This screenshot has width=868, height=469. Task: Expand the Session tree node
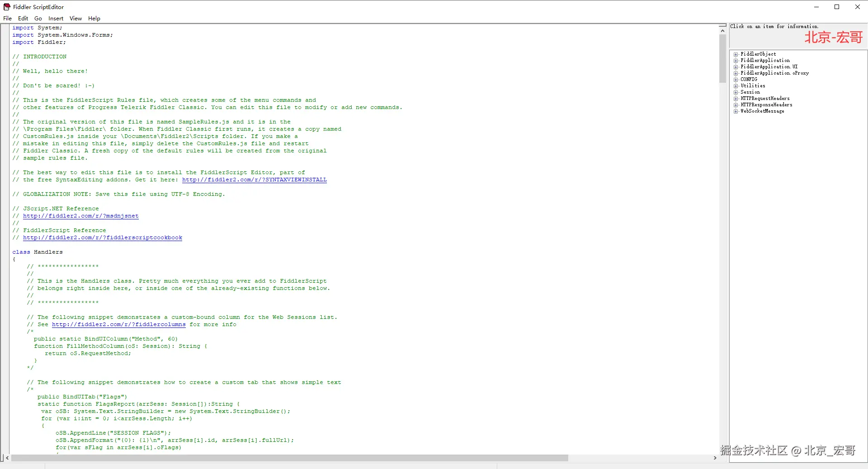(x=736, y=92)
